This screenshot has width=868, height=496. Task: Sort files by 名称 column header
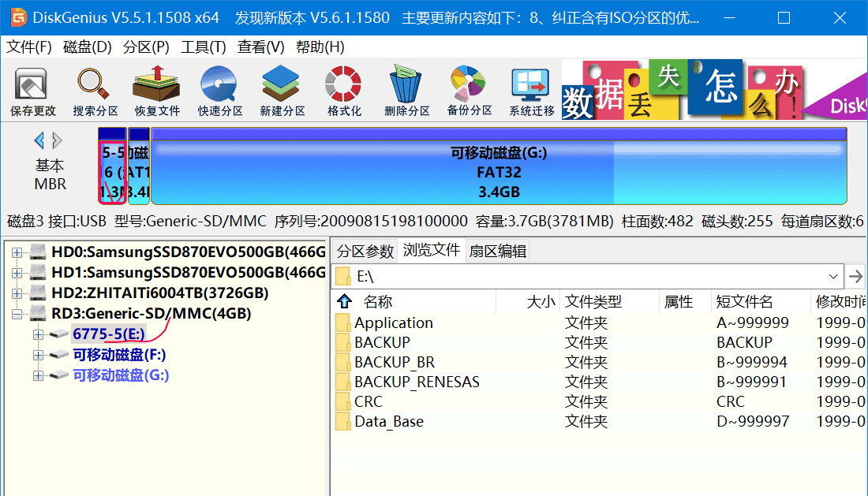click(377, 302)
